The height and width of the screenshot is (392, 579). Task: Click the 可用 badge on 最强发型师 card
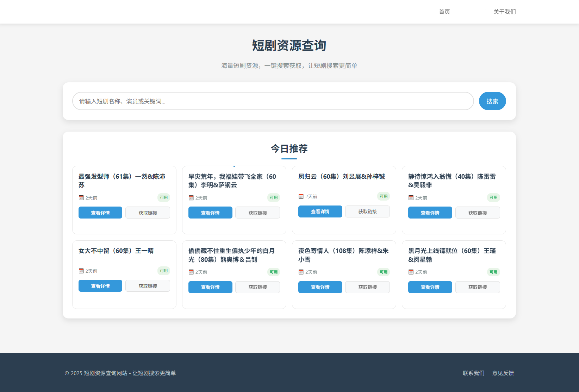(163, 197)
